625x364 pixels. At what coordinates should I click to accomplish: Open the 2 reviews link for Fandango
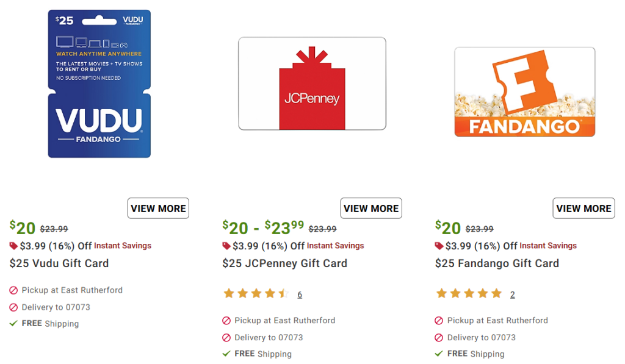click(512, 294)
